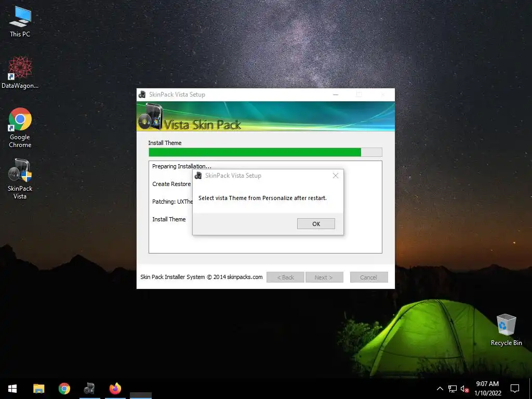
Task: Click the Show desktop strip beside notifications
Action: [x=530, y=389]
